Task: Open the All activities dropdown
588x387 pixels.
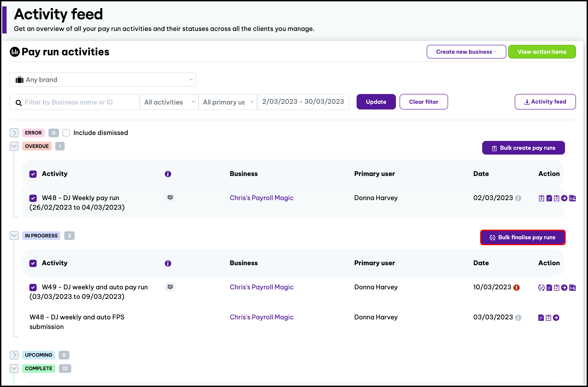Action: [x=169, y=102]
